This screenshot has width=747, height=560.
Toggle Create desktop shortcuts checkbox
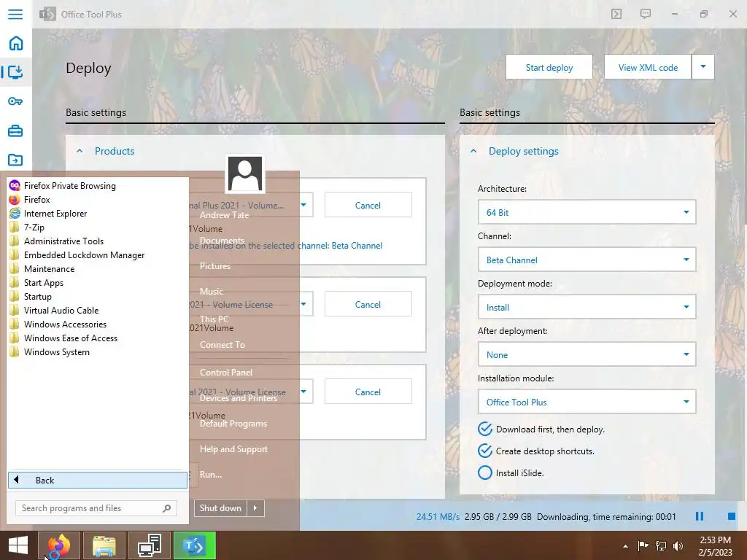point(485,451)
